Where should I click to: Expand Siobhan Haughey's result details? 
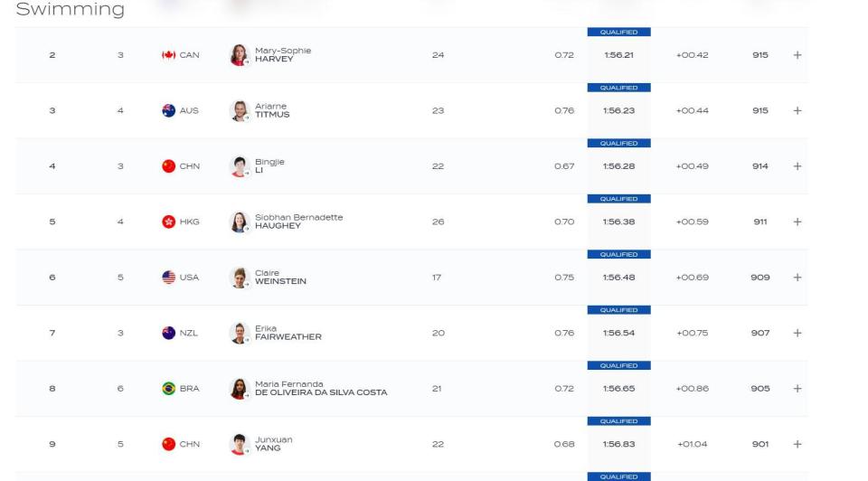click(797, 222)
